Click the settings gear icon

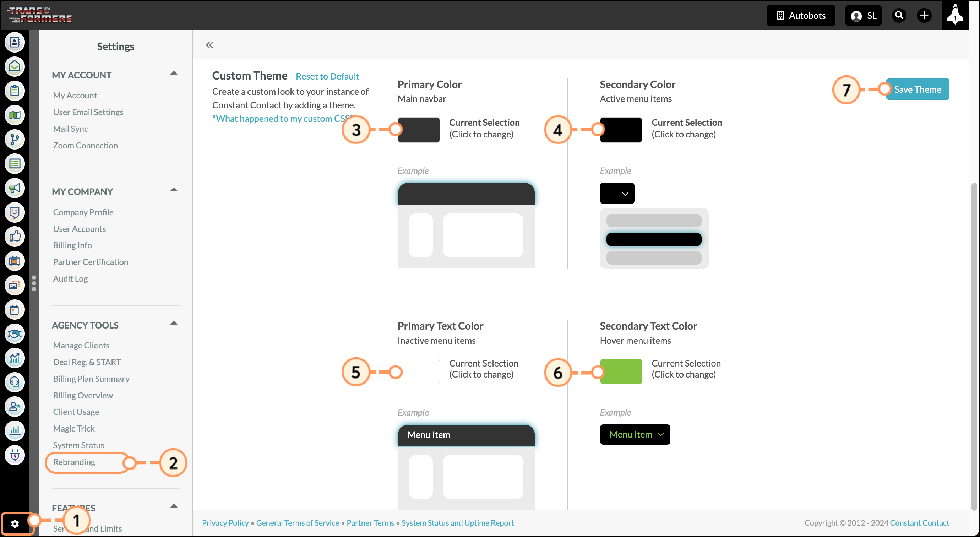pyautogui.click(x=15, y=524)
